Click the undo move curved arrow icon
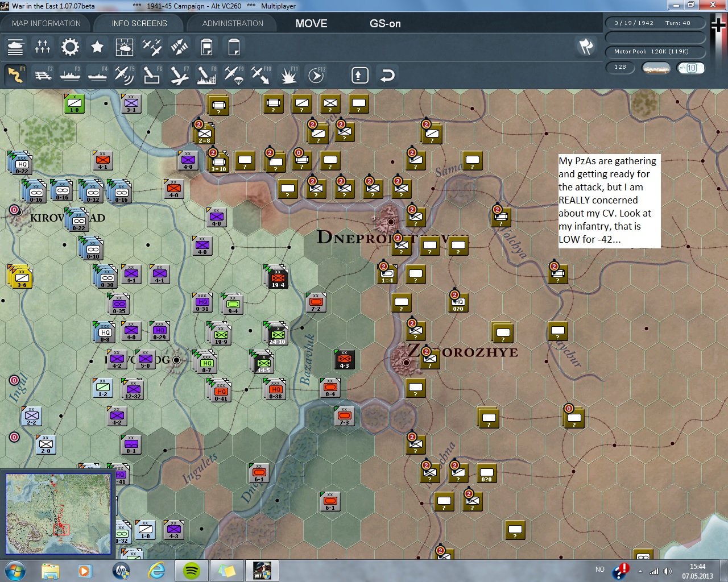Screen dimensions: 728x582 point(387,75)
